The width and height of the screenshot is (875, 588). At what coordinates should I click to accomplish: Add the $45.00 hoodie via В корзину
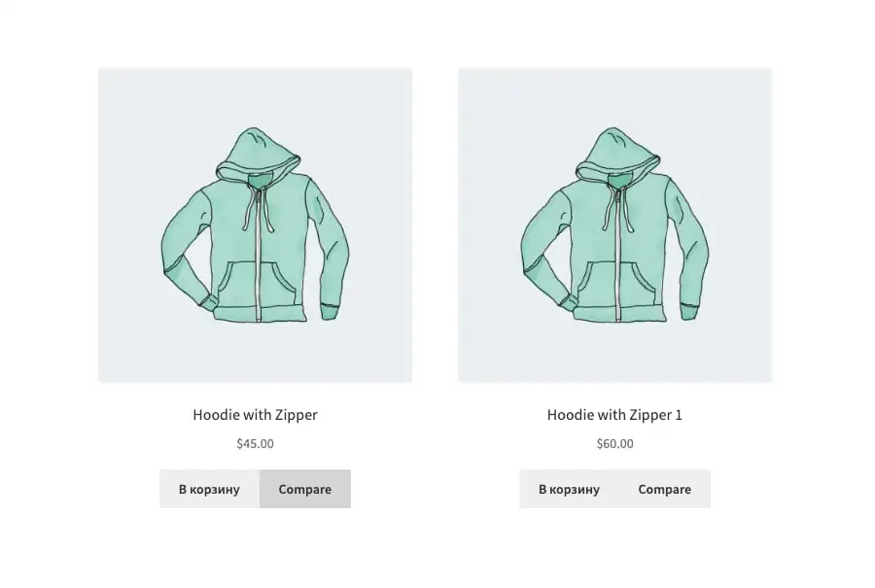click(x=209, y=489)
